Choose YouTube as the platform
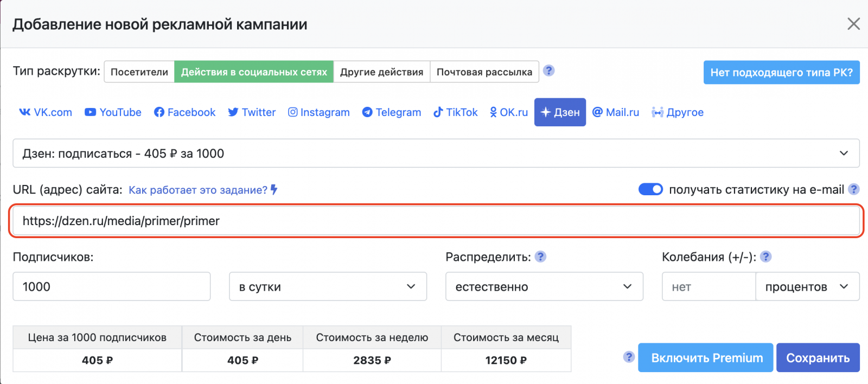This screenshot has height=384, width=868. [113, 112]
